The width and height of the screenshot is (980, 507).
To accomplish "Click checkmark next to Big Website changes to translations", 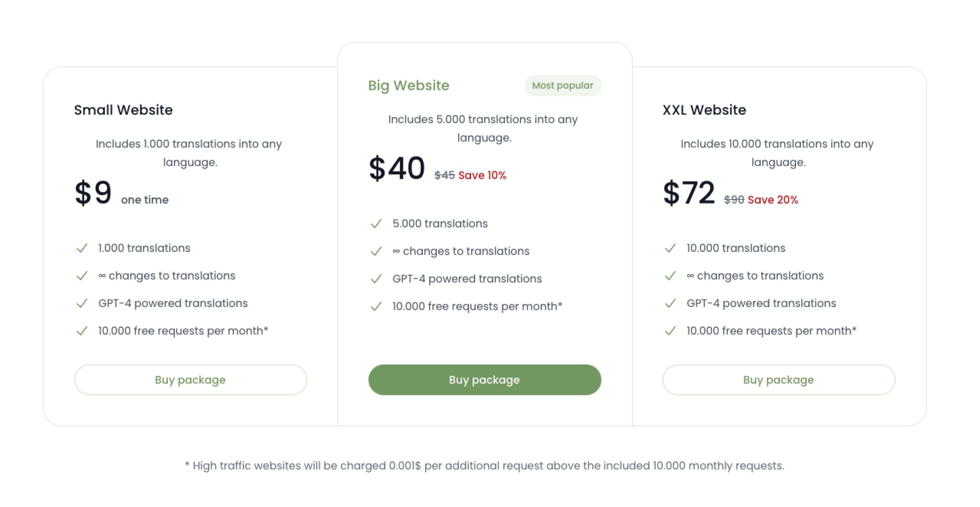I will 376,251.
